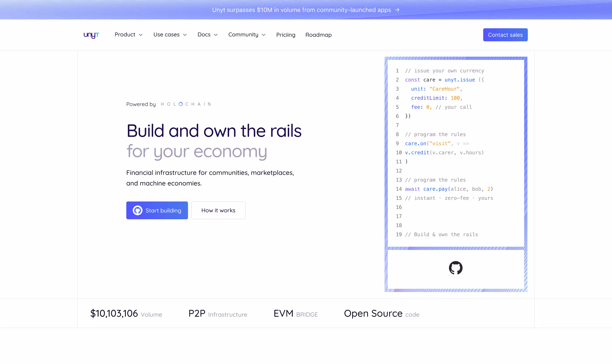Expand the Docs dropdown menu
Screen dimensions: 612x364
coord(207,35)
